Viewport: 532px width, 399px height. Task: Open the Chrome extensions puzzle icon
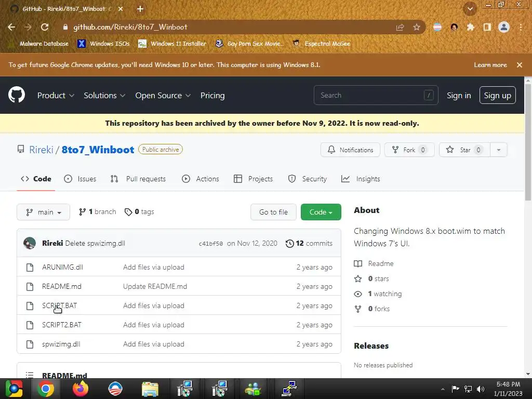pyautogui.click(x=471, y=27)
